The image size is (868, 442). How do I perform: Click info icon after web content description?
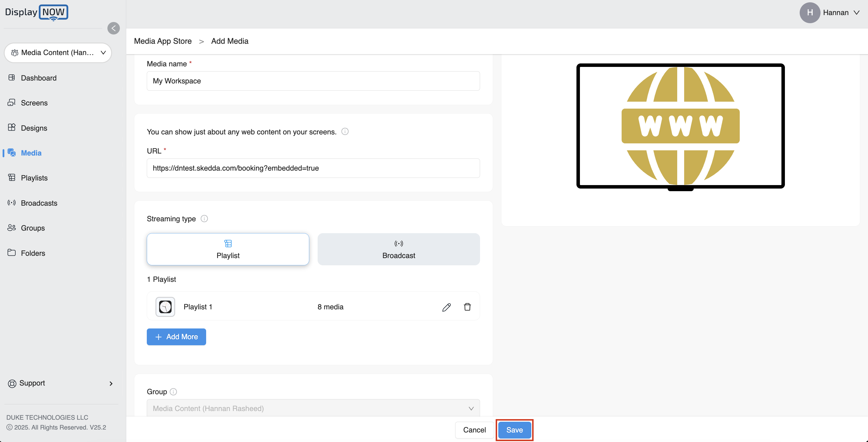345,131
